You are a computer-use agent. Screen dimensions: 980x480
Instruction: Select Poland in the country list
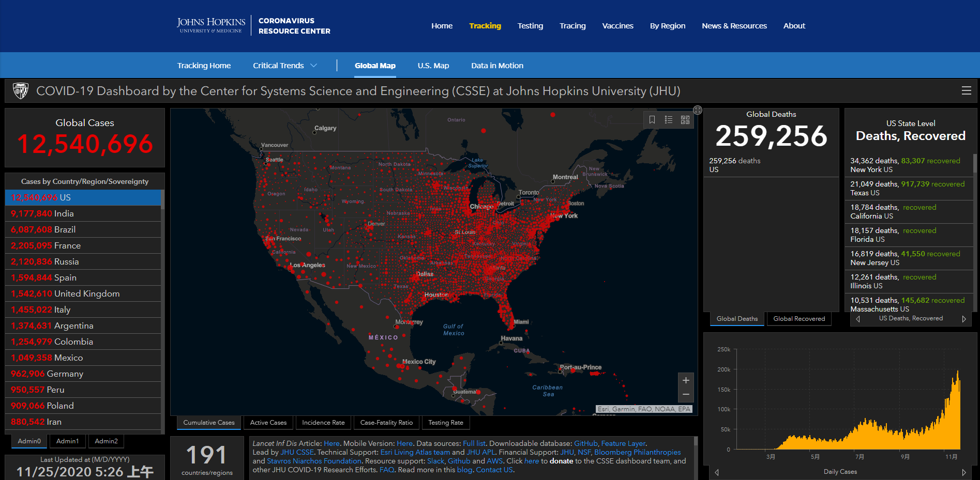83,406
